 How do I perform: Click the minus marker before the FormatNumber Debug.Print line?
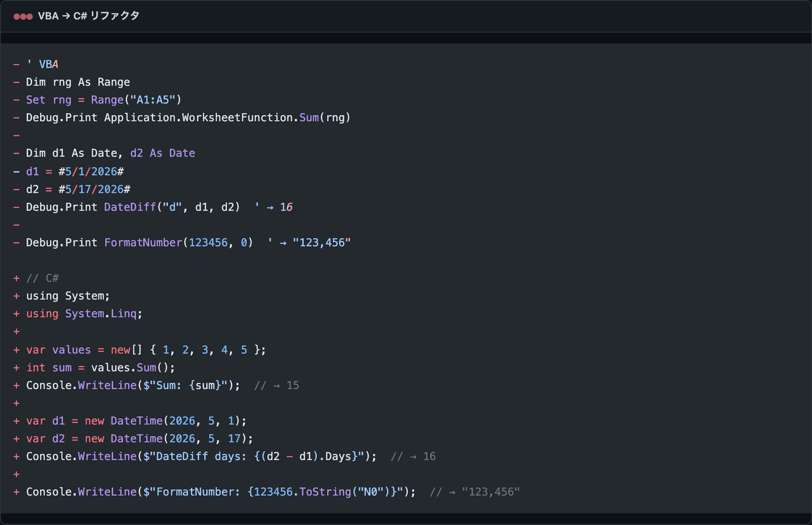[x=16, y=242]
